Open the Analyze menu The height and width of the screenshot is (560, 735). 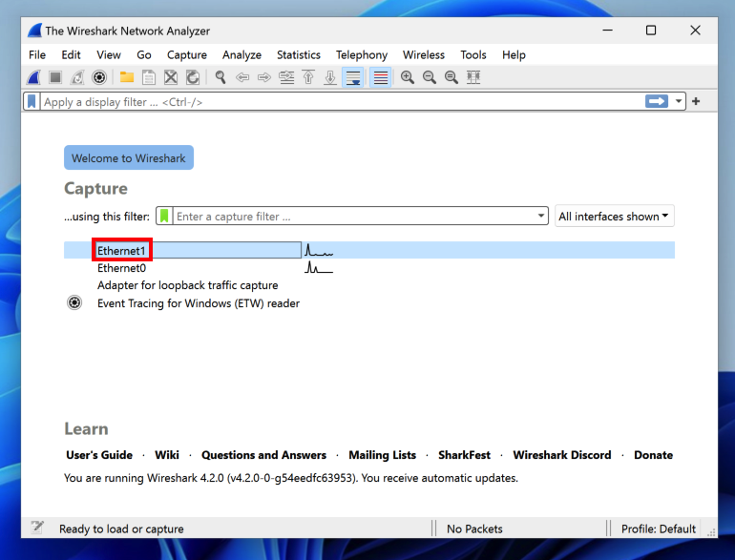click(x=241, y=54)
